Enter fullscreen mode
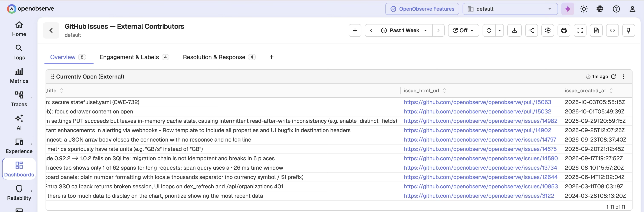This screenshot has width=644, height=212. [x=580, y=30]
